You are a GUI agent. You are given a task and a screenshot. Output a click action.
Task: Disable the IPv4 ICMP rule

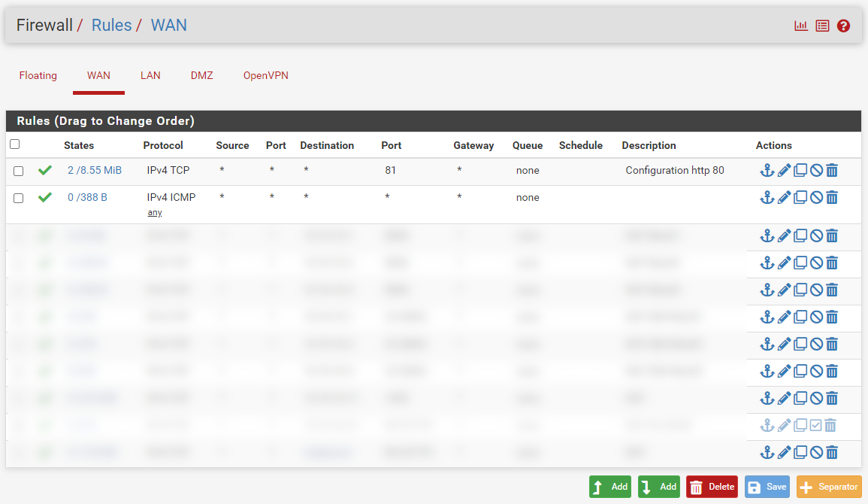[816, 198]
